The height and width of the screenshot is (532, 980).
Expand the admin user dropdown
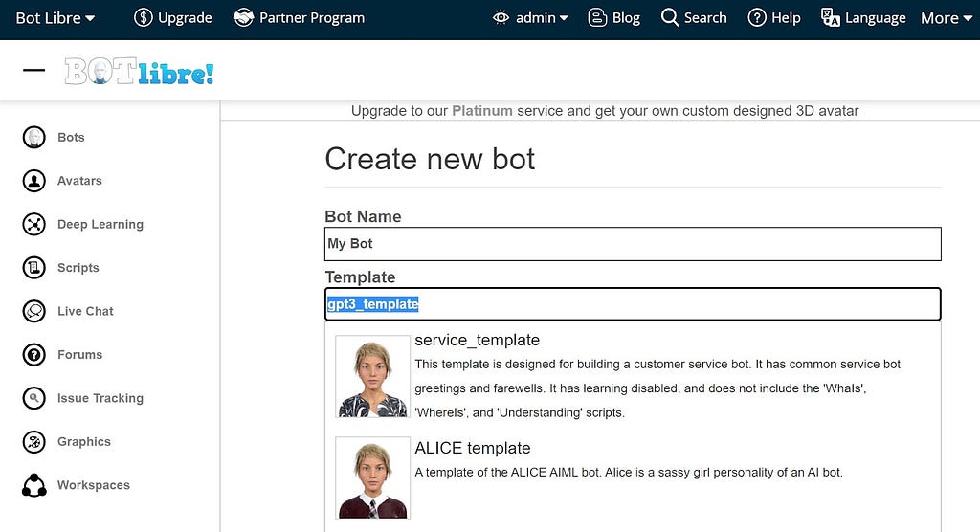point(542,18)
